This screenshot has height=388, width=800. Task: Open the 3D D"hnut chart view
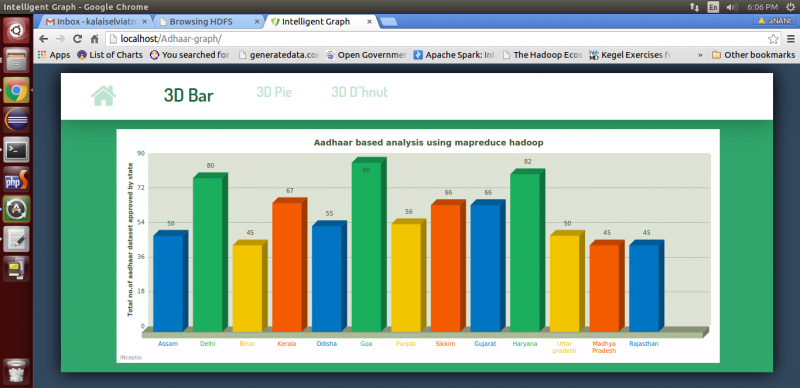pos(360,92)
